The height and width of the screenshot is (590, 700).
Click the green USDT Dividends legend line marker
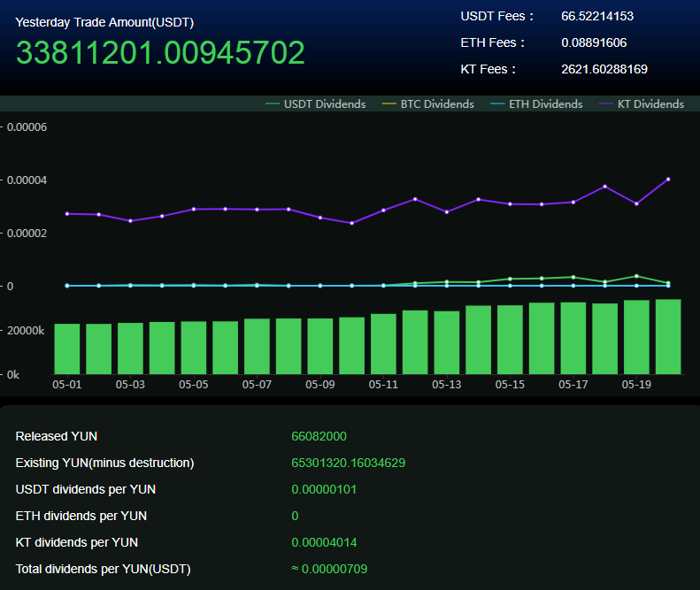(x=273, y=104)
